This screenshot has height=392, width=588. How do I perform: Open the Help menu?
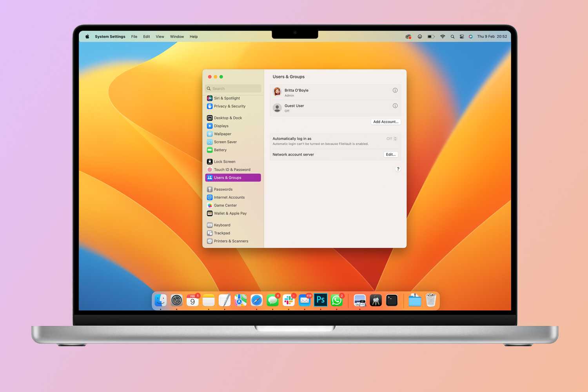pos(194,36)
